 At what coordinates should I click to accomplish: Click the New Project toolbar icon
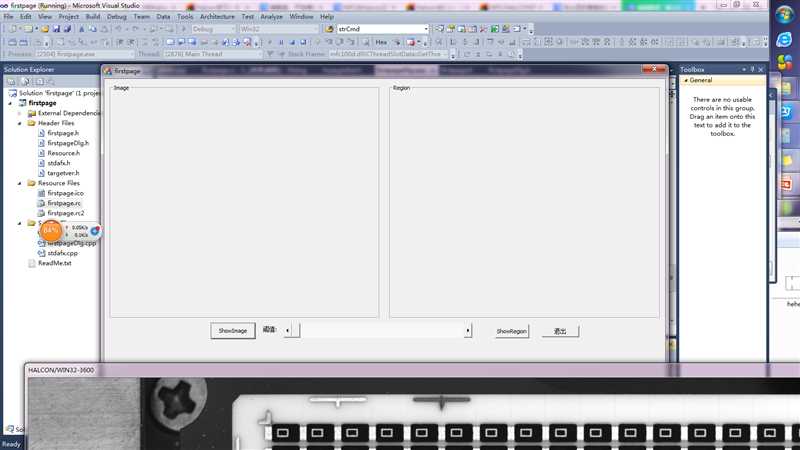coord(13,29)
